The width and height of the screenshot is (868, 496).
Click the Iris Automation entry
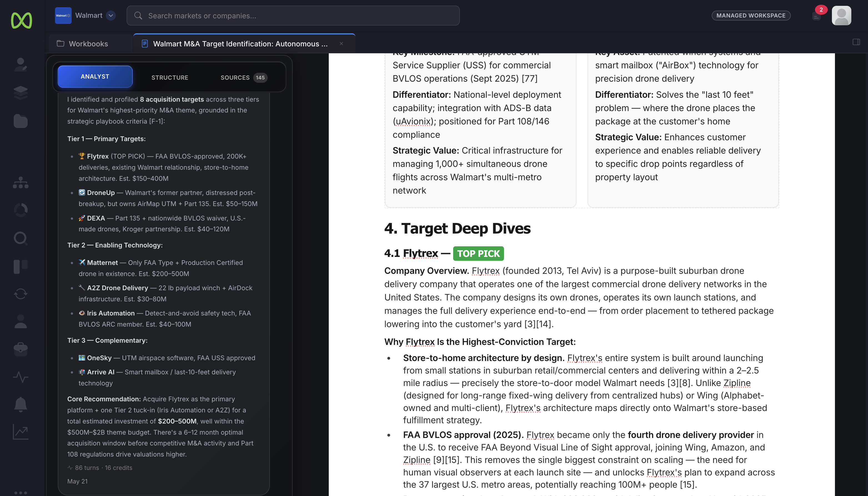(164, 319)
